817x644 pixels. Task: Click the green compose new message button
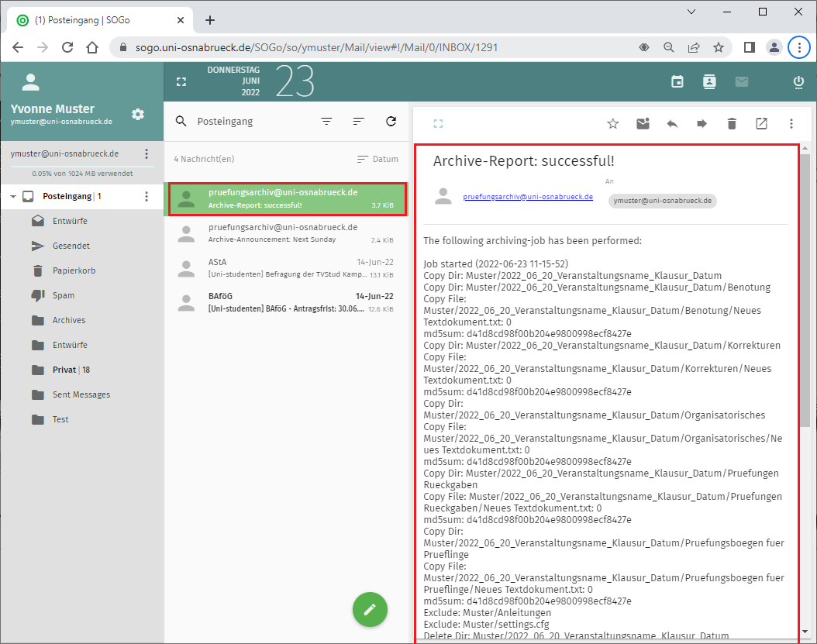[370, 609]
